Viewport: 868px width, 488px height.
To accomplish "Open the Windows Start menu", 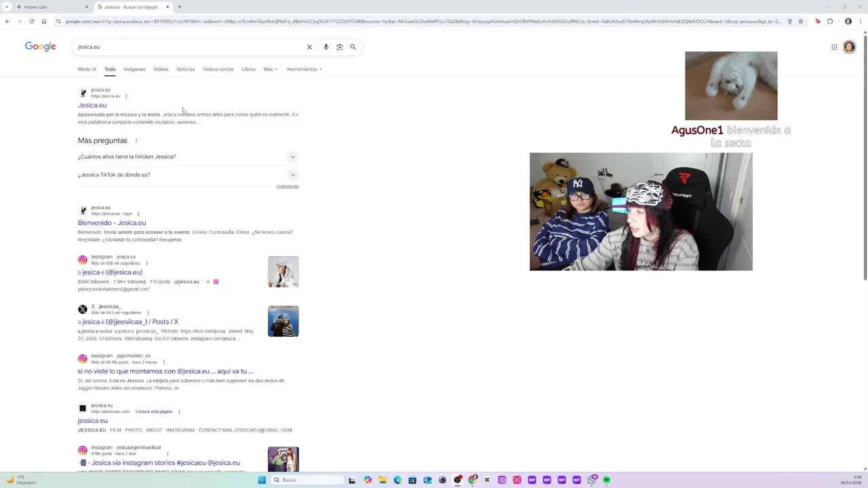I will click(262, 480).
